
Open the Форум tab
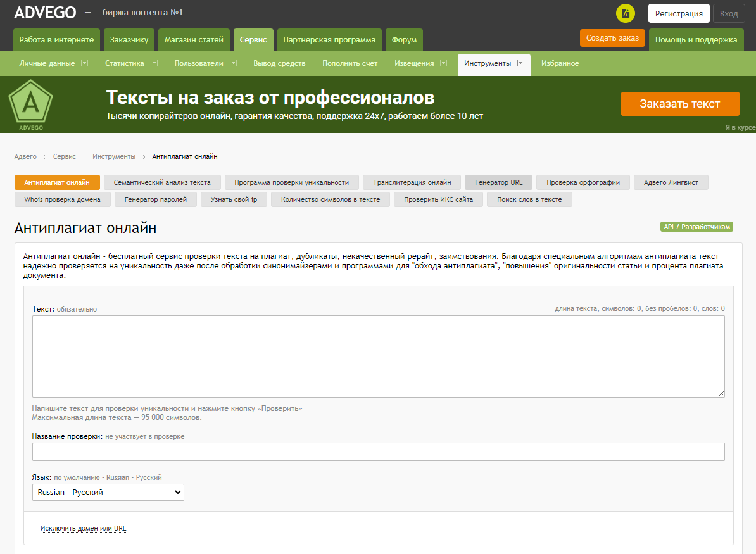[404, 40]
